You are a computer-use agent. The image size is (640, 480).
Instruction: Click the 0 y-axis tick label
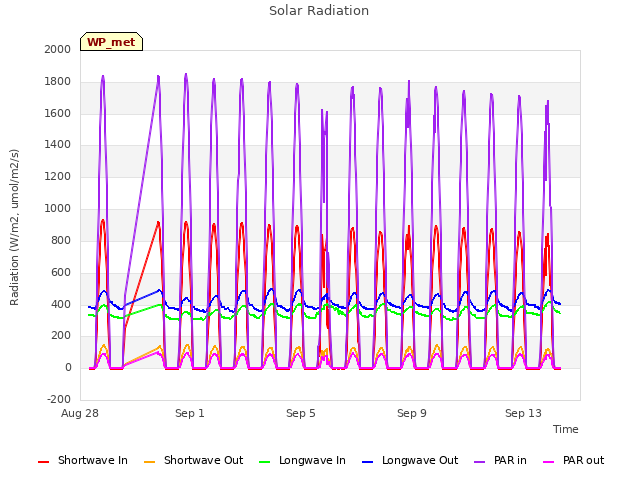68,368
